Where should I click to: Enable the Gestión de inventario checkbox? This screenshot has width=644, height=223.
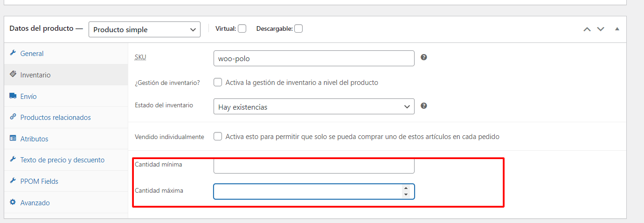pyautogui.click(x=218, y=83)
